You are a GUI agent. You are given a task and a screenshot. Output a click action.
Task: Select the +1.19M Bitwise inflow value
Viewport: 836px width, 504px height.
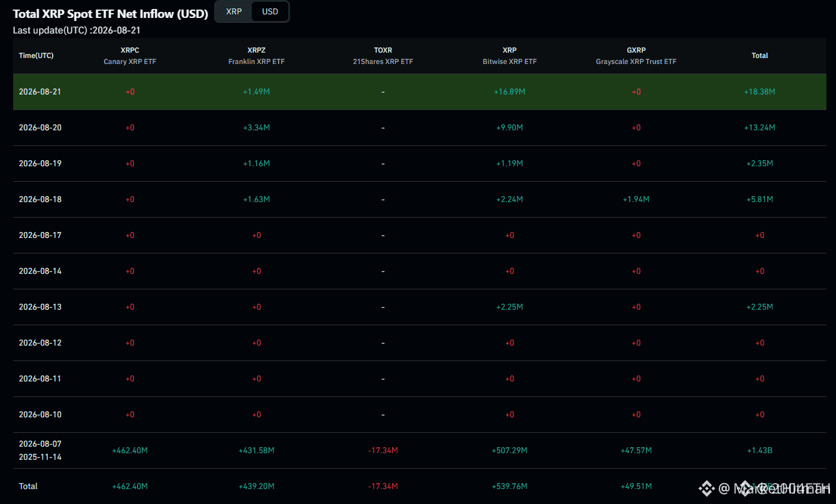pyautogui.click(x=509, y=163)
